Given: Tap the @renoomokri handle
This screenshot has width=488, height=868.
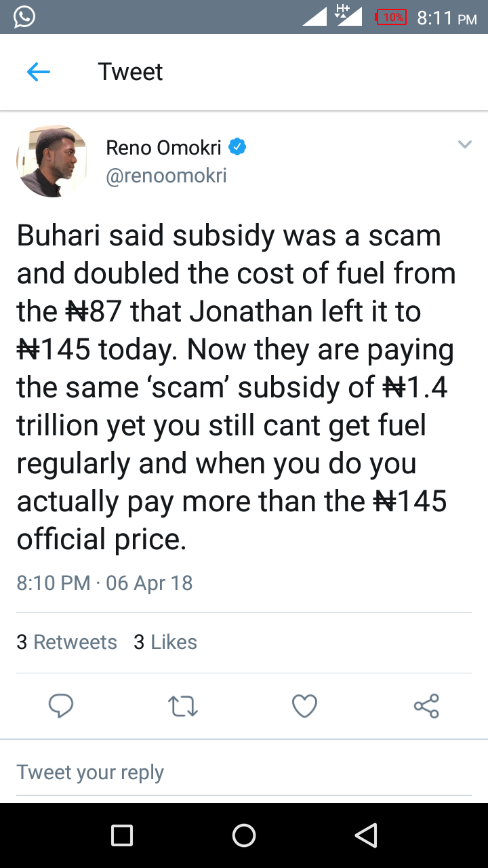Looking at the screenshot, I should click(x=166, y=176).
